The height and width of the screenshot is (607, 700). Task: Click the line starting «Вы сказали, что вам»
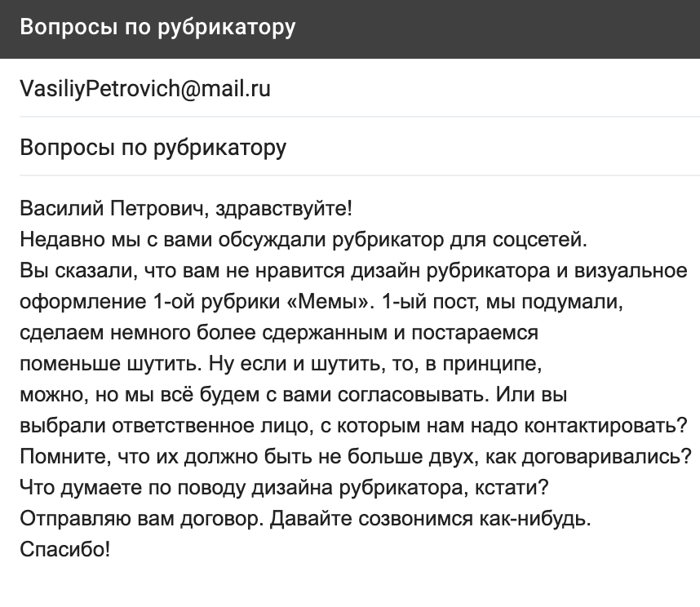[353, 271]
